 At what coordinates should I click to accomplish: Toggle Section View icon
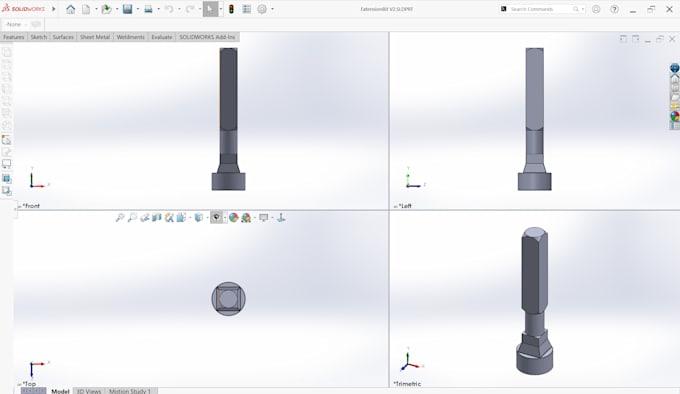(x=157, y=218)
